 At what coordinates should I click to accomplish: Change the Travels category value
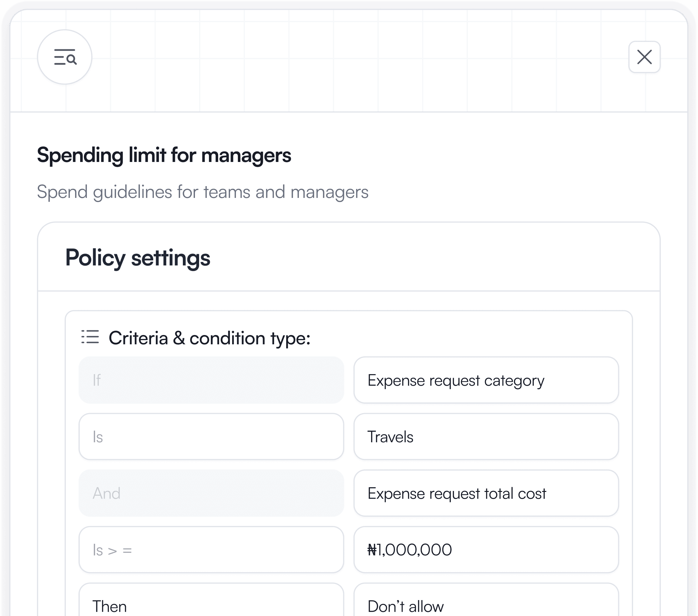pyautogui.click(x=486, y=437)
